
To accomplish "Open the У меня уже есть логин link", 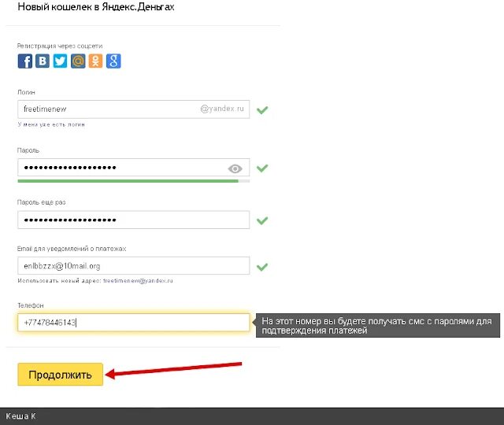I will 51,124.
